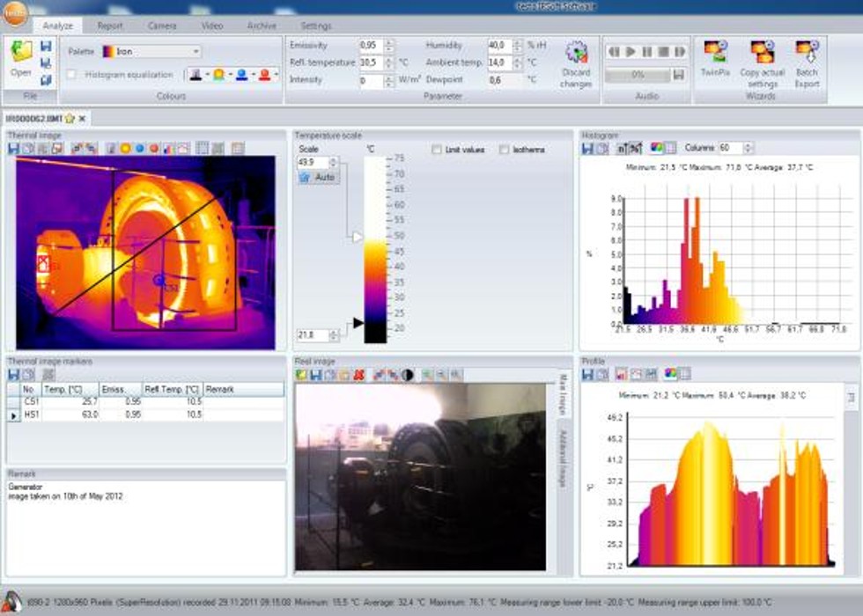
Task: Click the Discard changes gear icon
Action: 576,53
